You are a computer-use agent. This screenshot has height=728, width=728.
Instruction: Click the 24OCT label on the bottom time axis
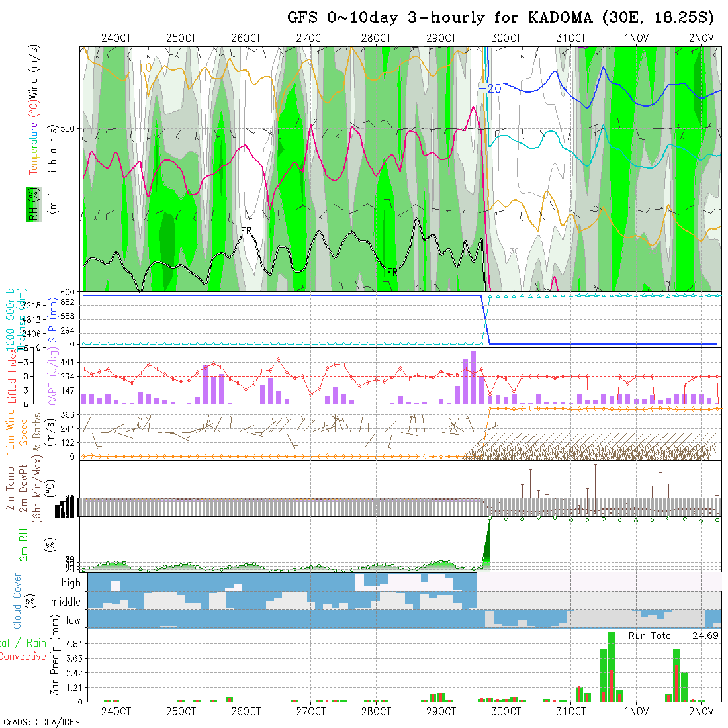(x=116, y=711)
